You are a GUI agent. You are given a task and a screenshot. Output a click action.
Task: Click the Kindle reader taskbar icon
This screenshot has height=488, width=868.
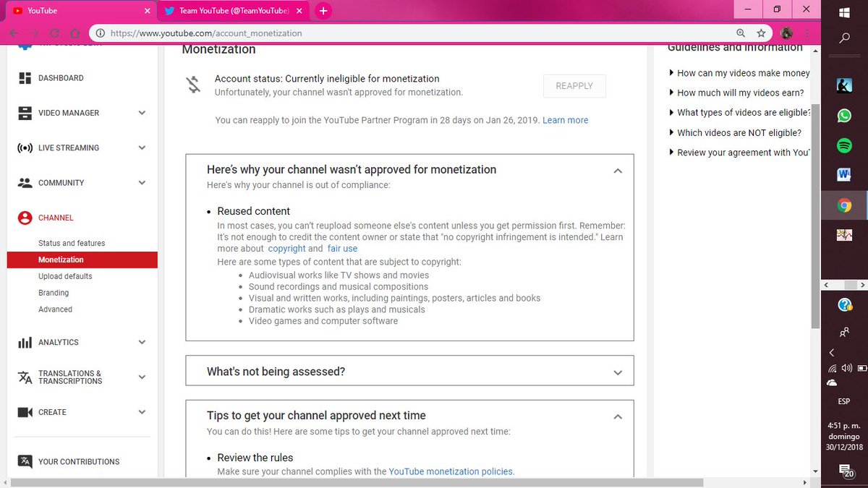point(844,86)
